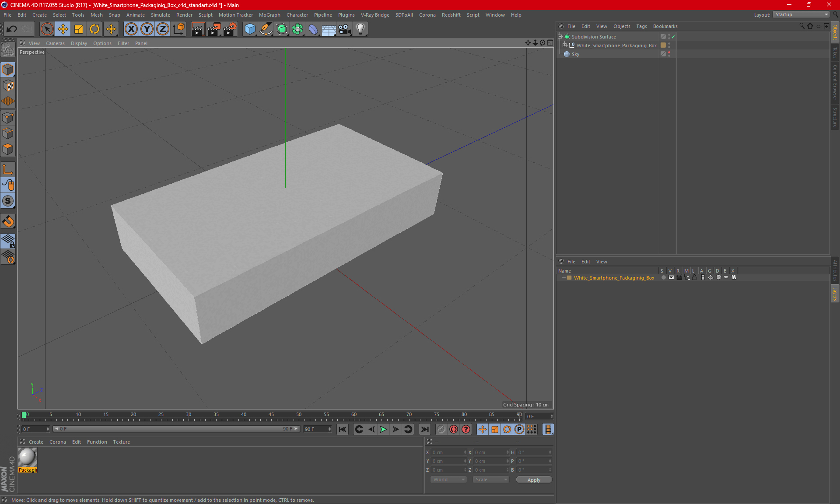The width and height of the screenshot is (840, 504).
Task: Toggle Locked Workplane icon
Action: (x=8, y=241)
